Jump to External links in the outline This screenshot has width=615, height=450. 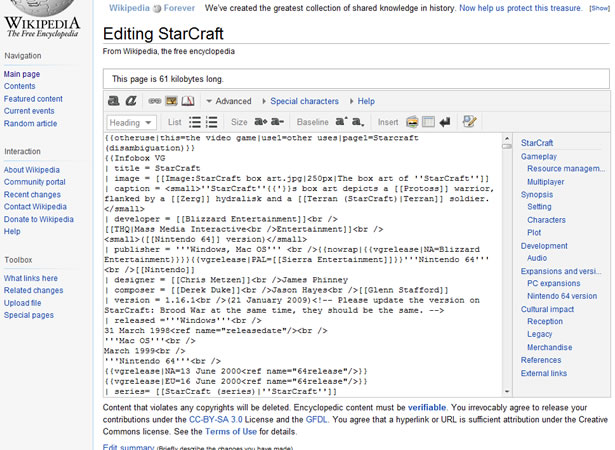coord(544,373)
